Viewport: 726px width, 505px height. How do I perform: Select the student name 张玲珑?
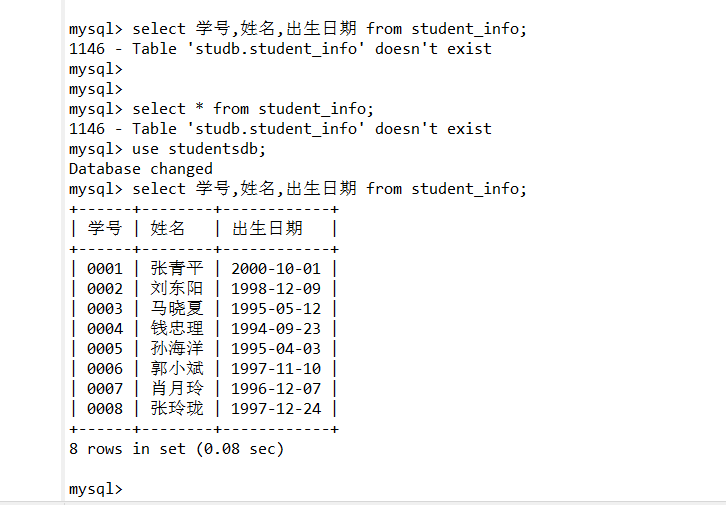click(177, 409)
